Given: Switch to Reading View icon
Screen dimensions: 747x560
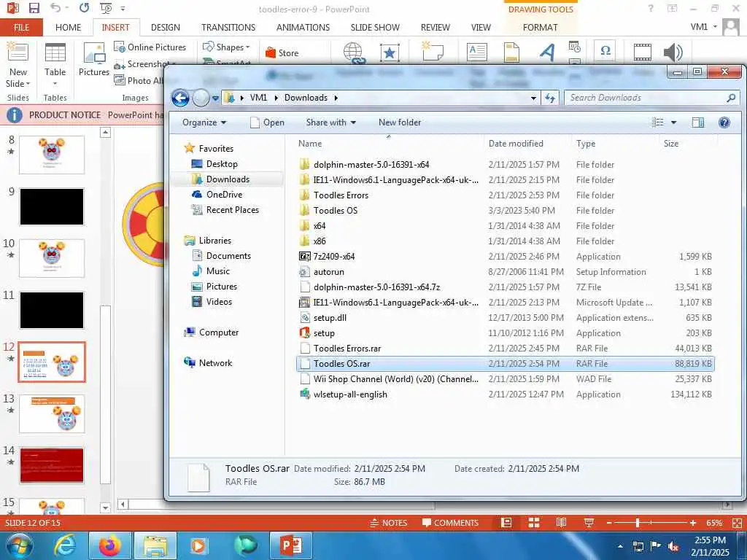Looking at the screenshot, I should click(x=561, y=523).
